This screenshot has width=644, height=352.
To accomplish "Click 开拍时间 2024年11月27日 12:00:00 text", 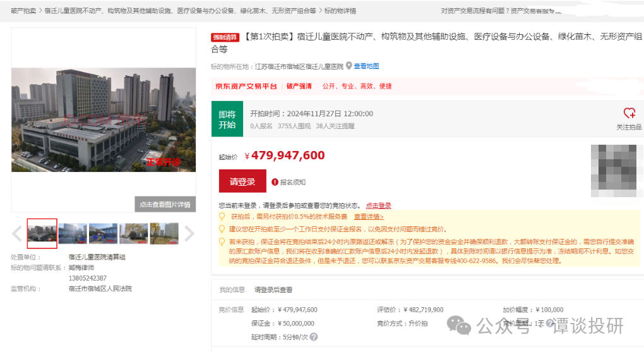I will 312,114.
